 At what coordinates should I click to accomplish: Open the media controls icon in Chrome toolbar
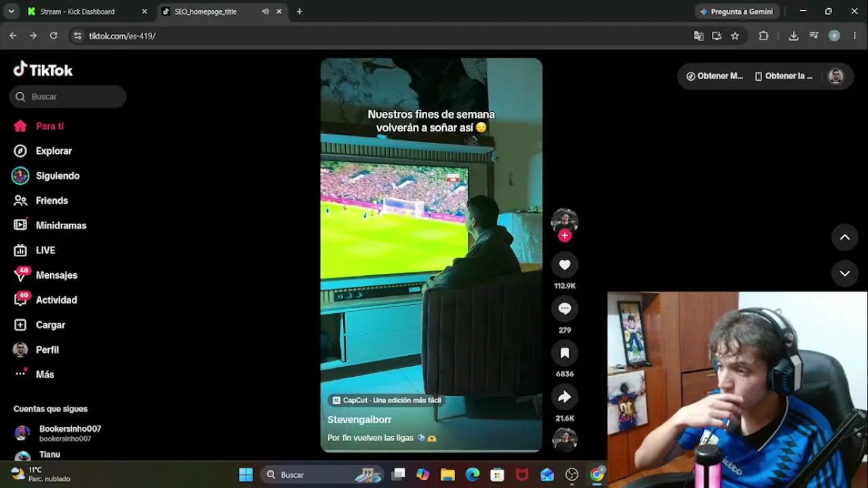tap(814, 36)
